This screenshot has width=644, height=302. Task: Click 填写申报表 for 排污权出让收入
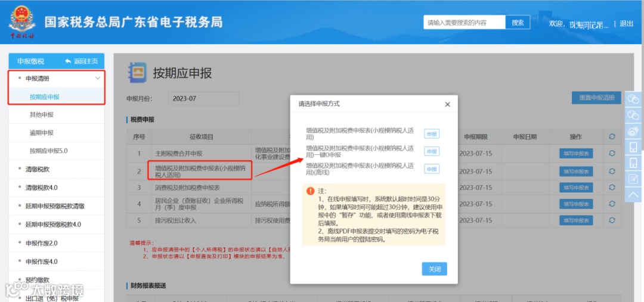click(x=576, y=220)
